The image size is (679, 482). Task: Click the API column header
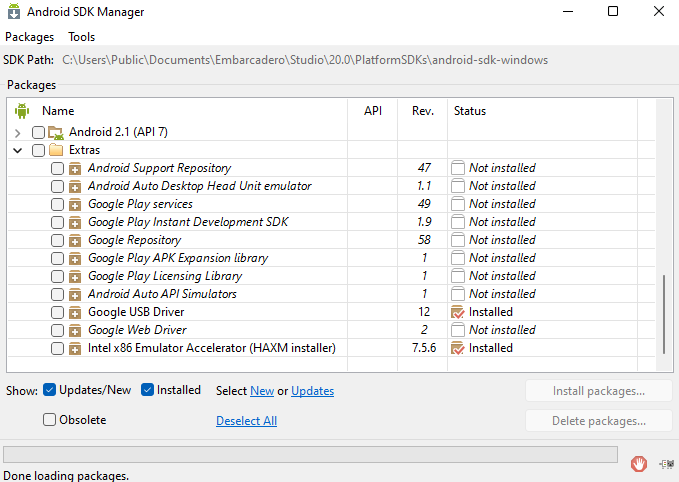[x=373, y=111]
